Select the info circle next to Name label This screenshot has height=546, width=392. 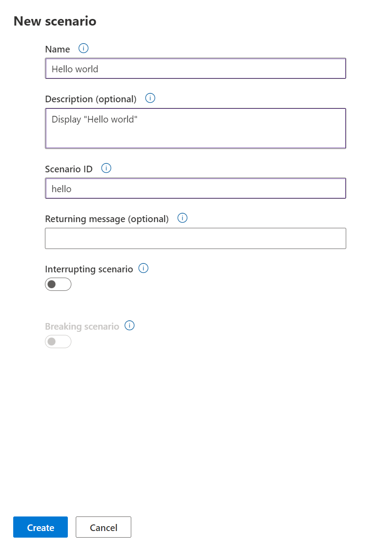point(83,48)
